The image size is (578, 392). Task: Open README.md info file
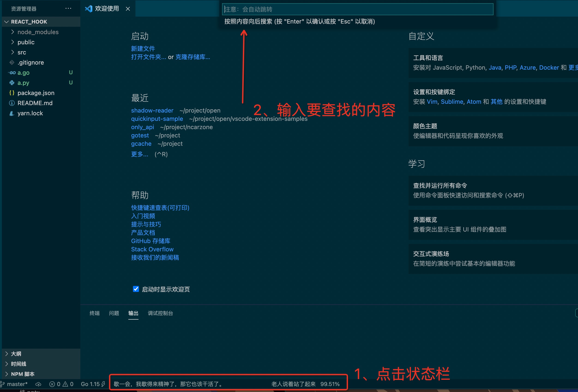[35, 103]
